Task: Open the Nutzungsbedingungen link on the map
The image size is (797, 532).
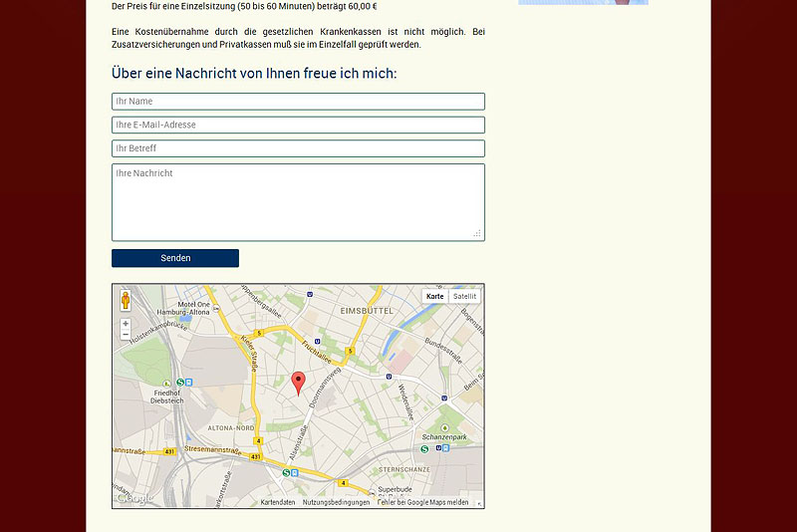Action: 336,503
